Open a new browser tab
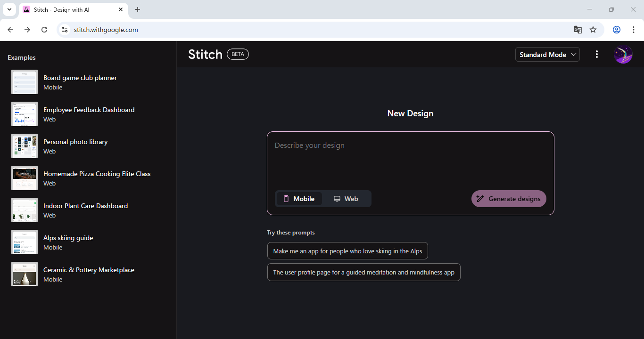The image size is (644, 339). (x=138, y=9)
